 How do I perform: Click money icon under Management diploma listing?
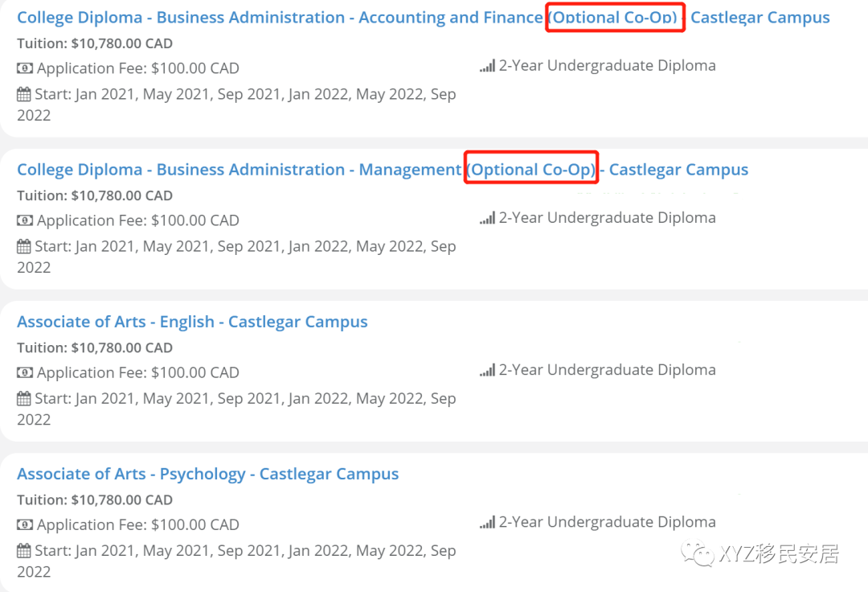[25, 220]
